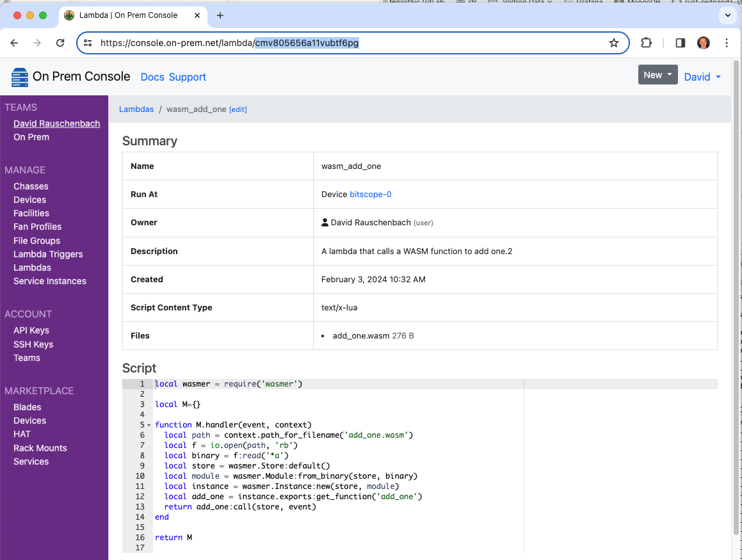
Task: Open Services in Marketplace
Action: click(31, 461)
